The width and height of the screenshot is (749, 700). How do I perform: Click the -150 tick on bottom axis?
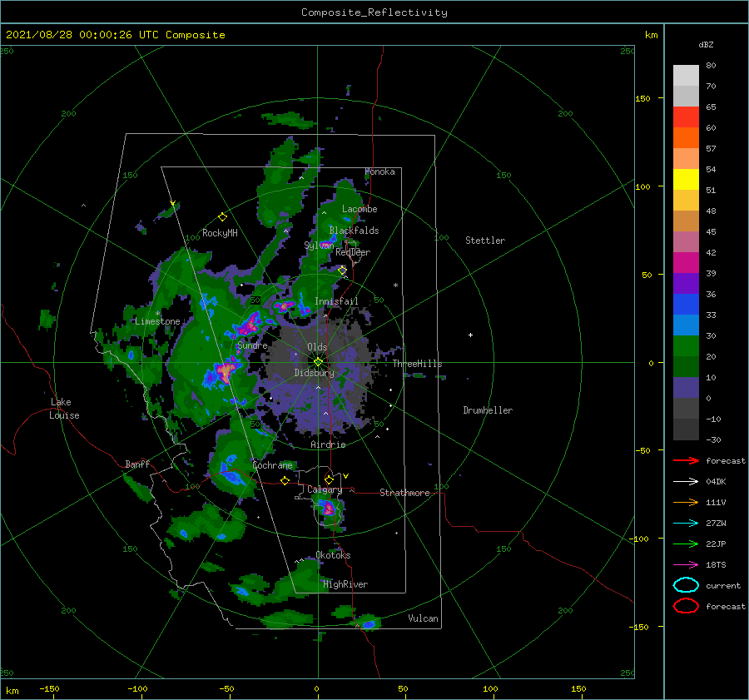click(x=49, y=688)
